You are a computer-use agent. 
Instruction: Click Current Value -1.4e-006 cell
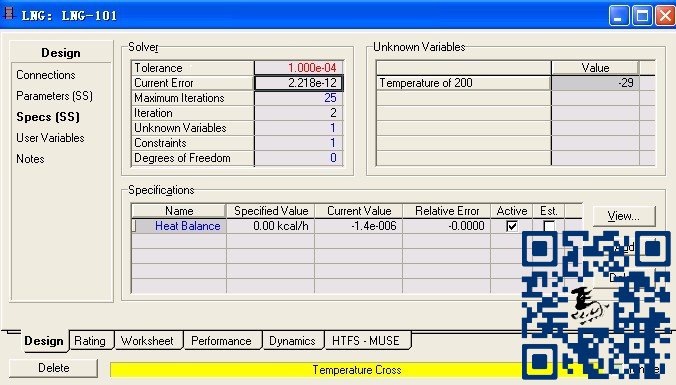pyautogui.click(x=359, y=226)
